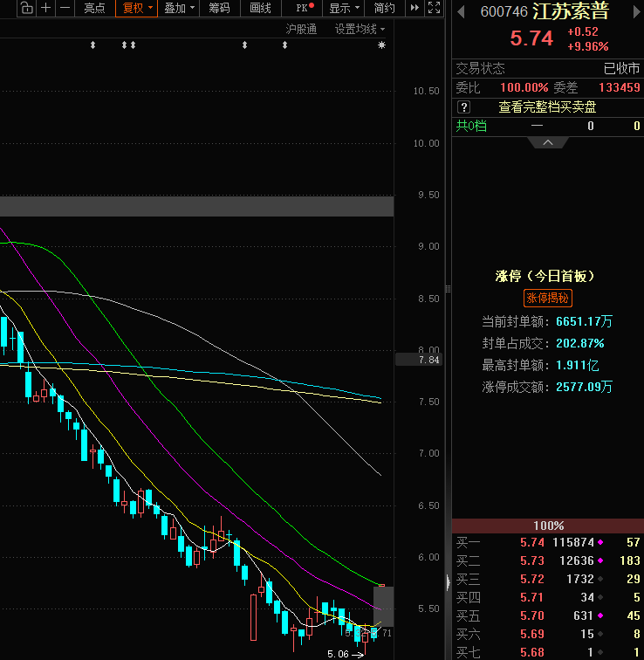Screen dimensions: 644x660
Task: Click the gray horizontal band on chart
Action: (197, 206)
